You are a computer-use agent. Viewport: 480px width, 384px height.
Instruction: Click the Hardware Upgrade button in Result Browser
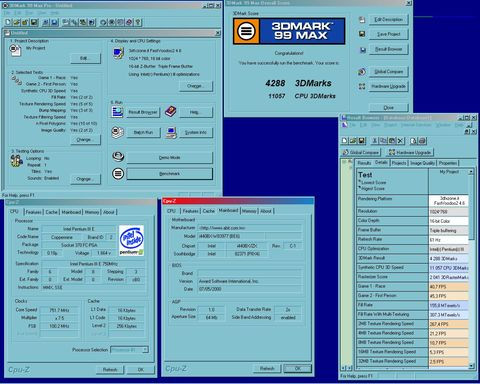[410, 152]
